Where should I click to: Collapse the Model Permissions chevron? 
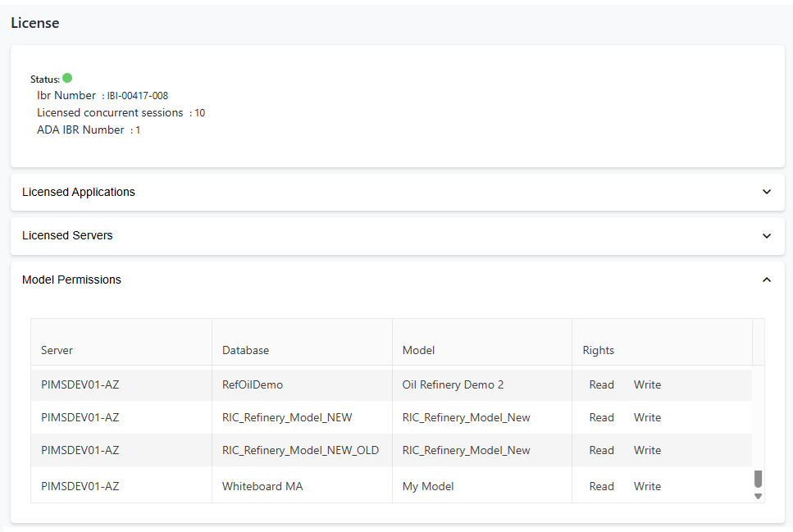click(x=767, y=280)
